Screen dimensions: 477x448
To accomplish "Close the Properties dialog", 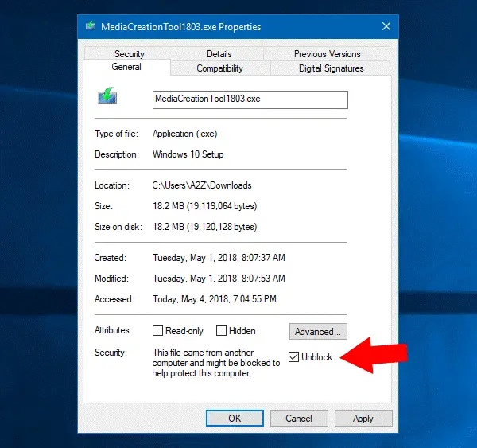I will click(x=386, y=26).
